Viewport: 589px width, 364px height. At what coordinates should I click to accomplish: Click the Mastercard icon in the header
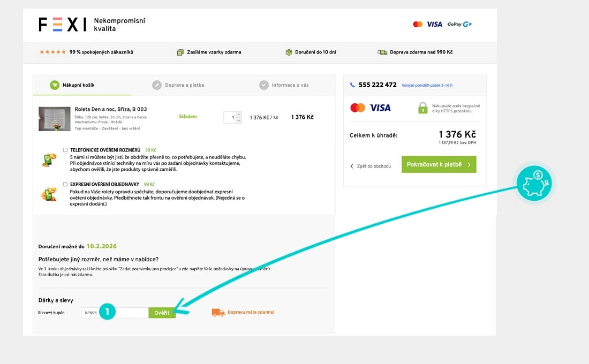tap(418, 25)
